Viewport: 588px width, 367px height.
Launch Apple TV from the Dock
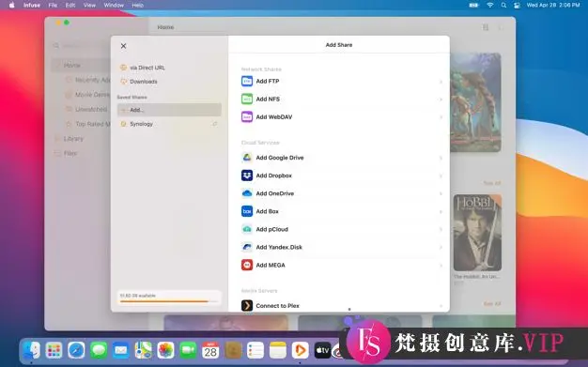322,350
